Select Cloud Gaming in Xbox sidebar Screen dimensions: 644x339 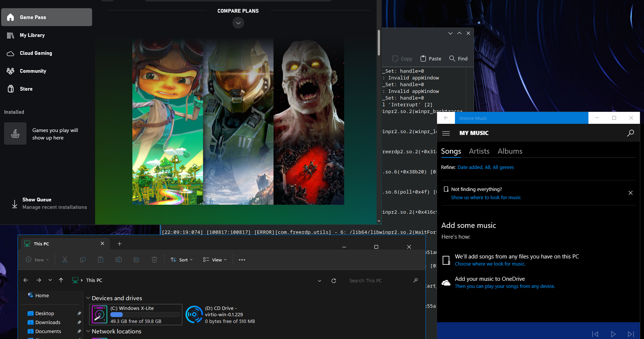coord(47,53)
